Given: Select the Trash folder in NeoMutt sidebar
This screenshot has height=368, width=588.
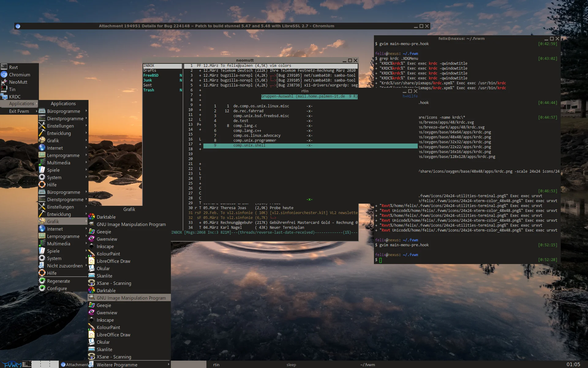Looking at the screenshot, I should tap(149, 90).
